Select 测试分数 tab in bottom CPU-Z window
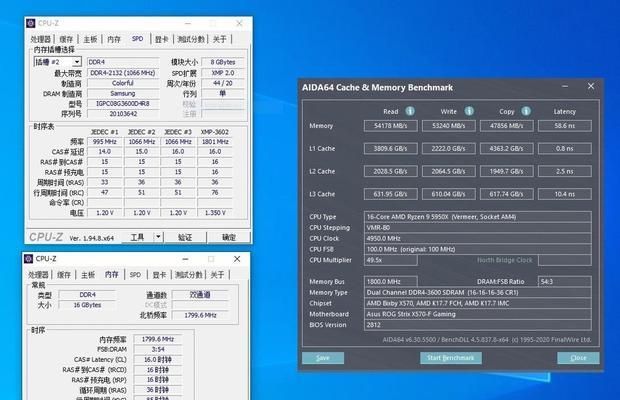This screenshot has height=400, width=620. point(189,274)
